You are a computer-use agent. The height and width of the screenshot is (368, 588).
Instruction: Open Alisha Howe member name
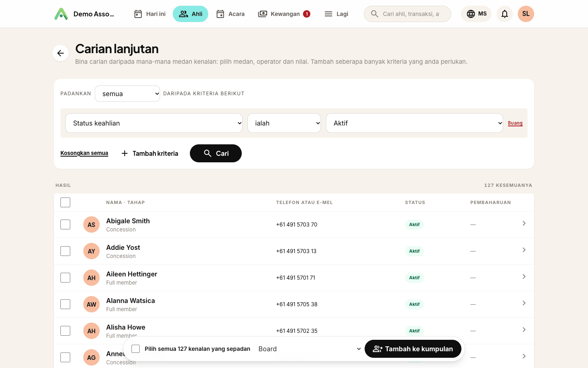pyautogui.click(x=126, y=327)
